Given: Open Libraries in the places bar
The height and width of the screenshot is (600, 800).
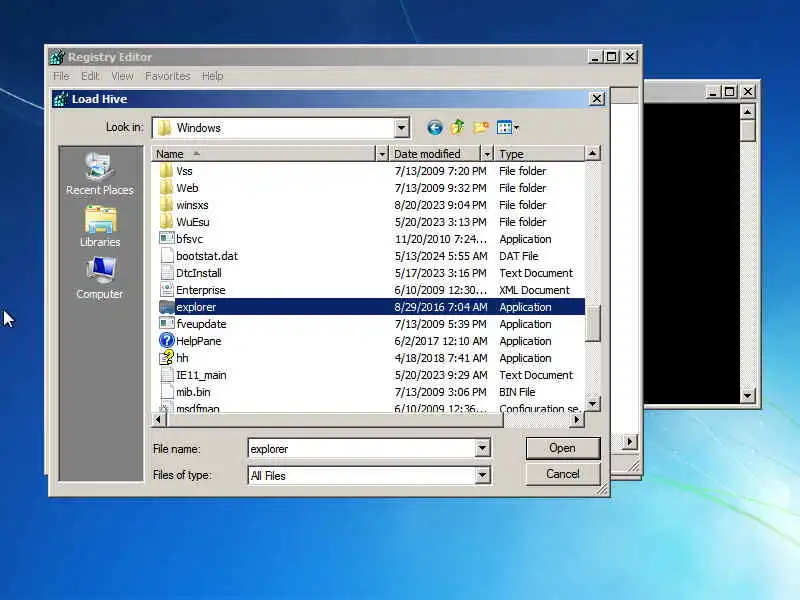Looking at the screenshot, I should coord(99,227).
